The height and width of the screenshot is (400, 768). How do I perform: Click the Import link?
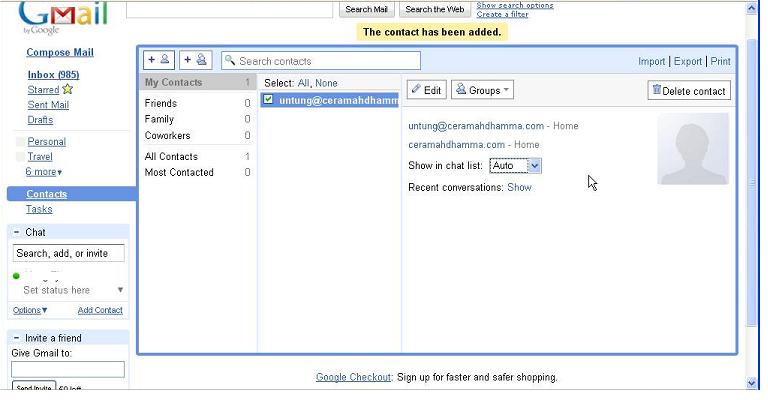(x=651, y=61)
